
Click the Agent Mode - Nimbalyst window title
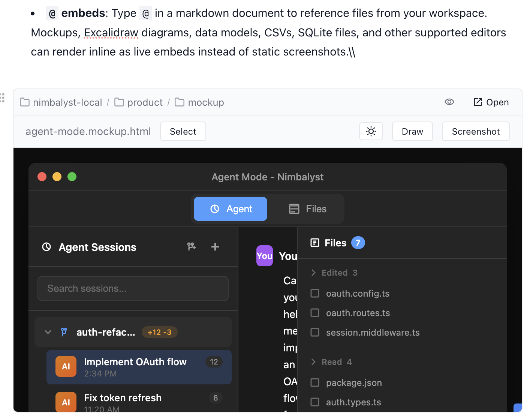click(267, 177)
